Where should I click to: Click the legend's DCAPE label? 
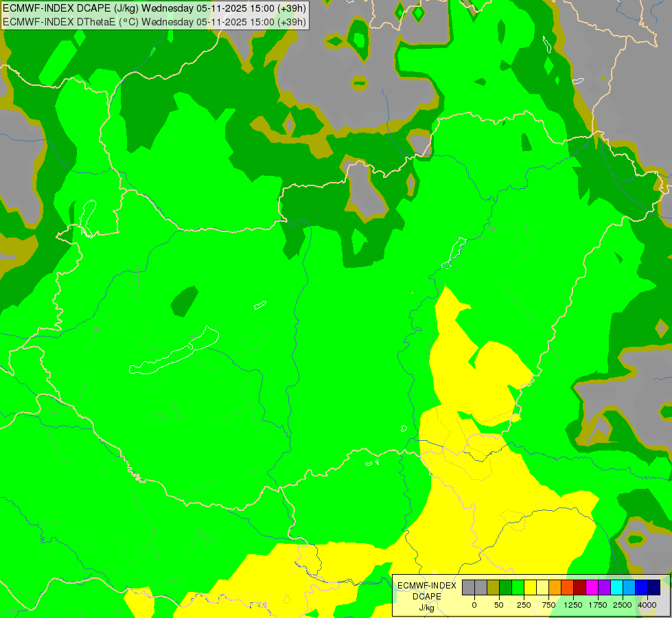pyautogui.click(x=427, y=597)
